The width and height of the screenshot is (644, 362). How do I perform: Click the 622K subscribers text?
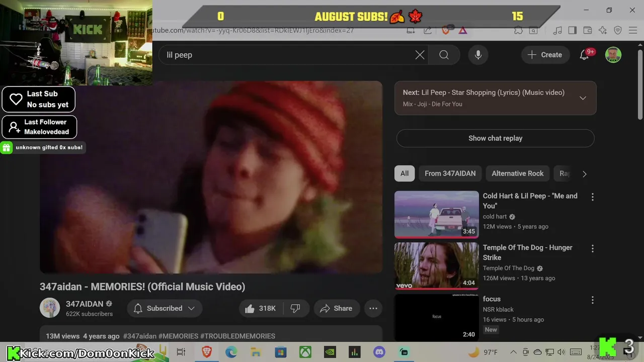click(x=90, y=314)
